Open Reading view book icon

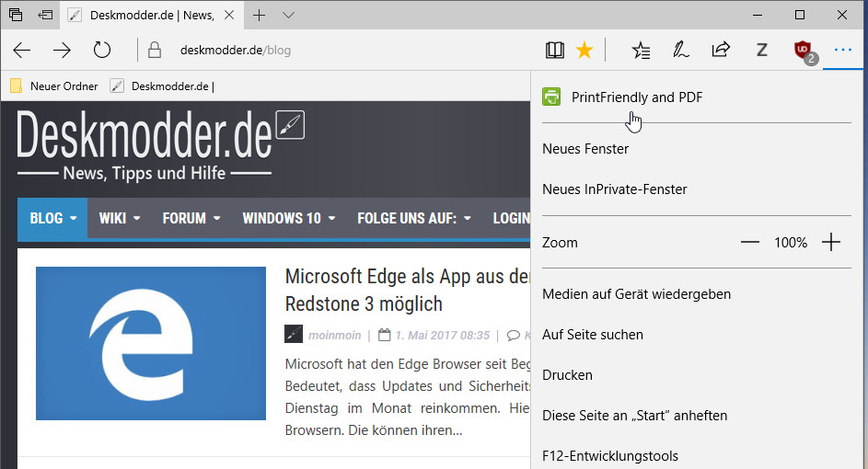point(555,51)
